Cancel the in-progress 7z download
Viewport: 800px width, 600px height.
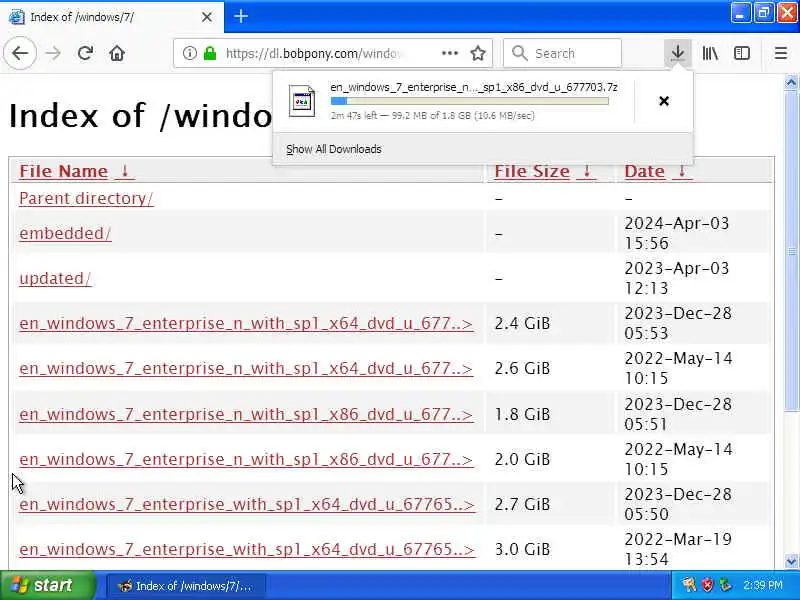[664, 101]
